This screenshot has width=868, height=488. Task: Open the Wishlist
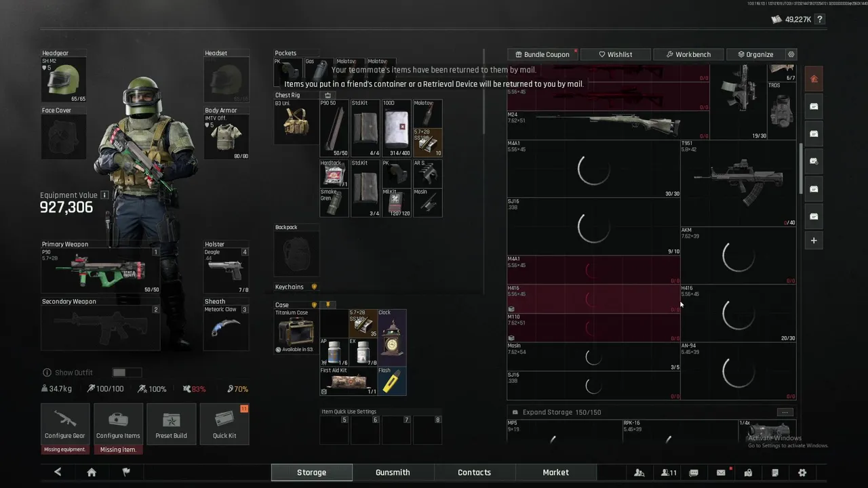[616, 54]
